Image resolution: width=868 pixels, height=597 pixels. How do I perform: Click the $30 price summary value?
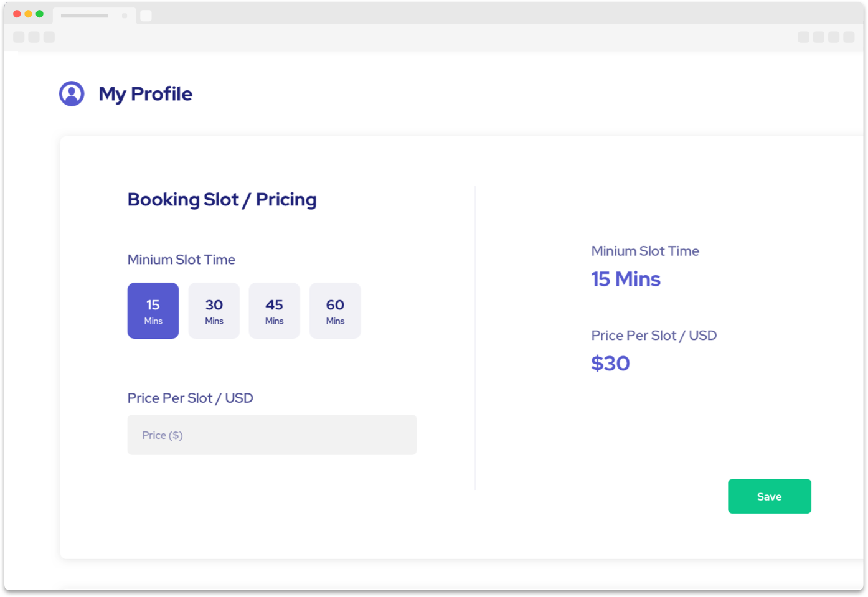pos(610,364)
